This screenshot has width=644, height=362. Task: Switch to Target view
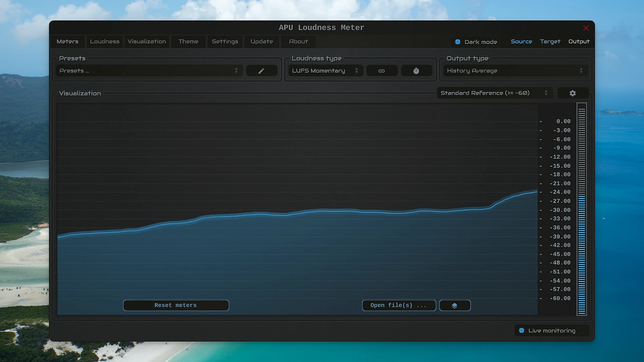pos(550,41)
